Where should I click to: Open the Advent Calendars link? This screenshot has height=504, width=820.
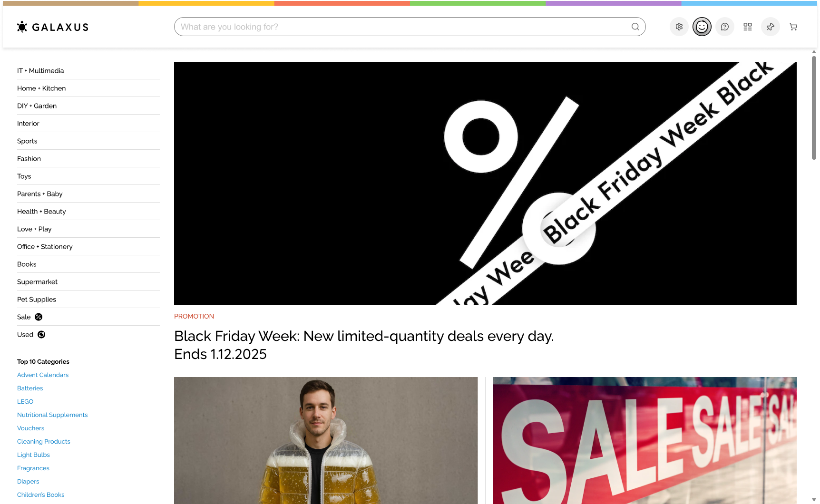tap(43, 375)
